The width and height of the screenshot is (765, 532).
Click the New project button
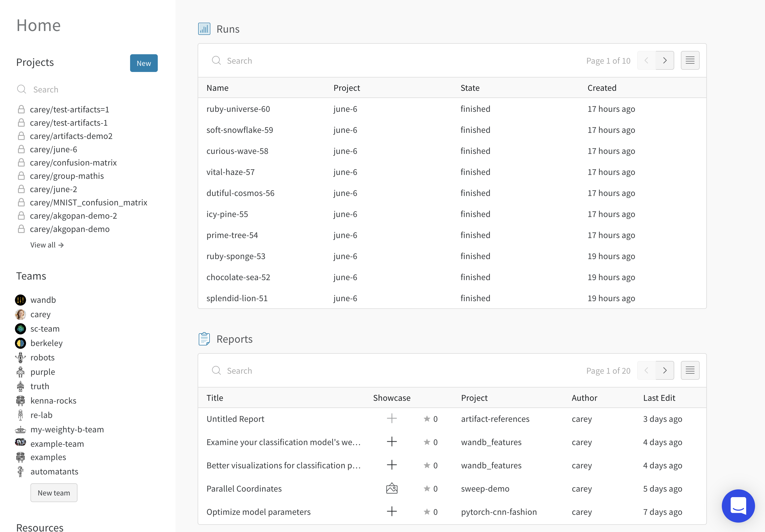(144, 63)
